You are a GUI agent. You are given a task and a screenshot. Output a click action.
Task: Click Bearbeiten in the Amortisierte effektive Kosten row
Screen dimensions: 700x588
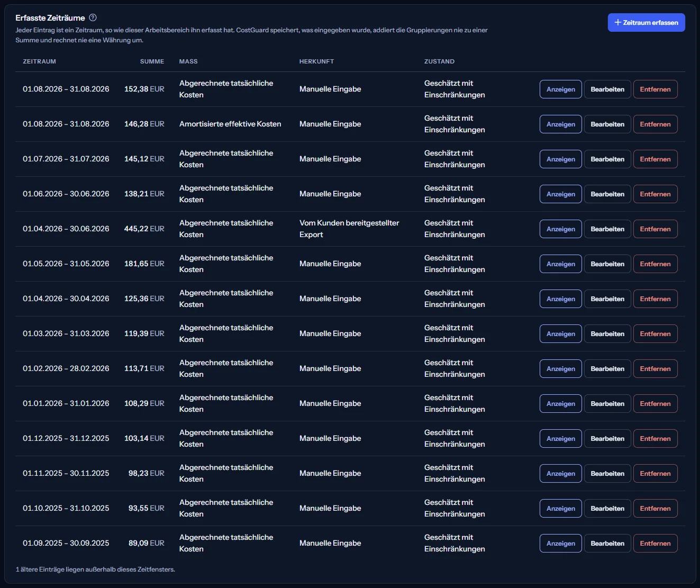tap(607, 124)
